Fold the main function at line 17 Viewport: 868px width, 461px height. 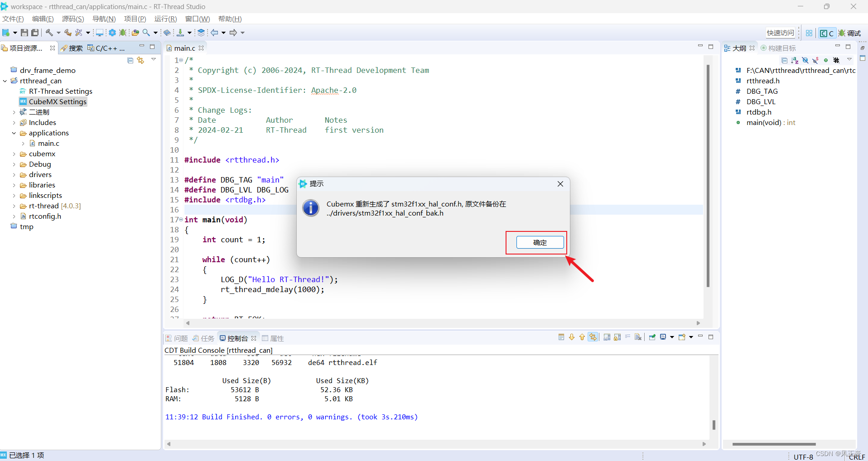coord(181,220)
